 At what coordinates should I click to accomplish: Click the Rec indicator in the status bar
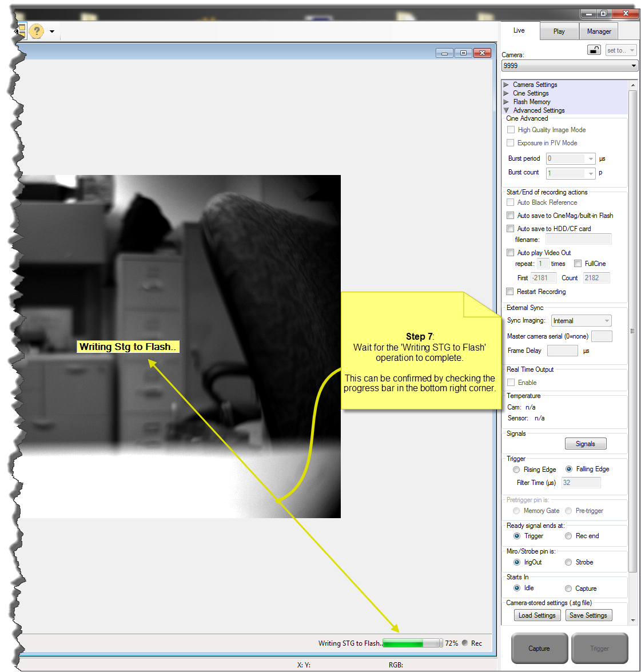coord(465,643)
